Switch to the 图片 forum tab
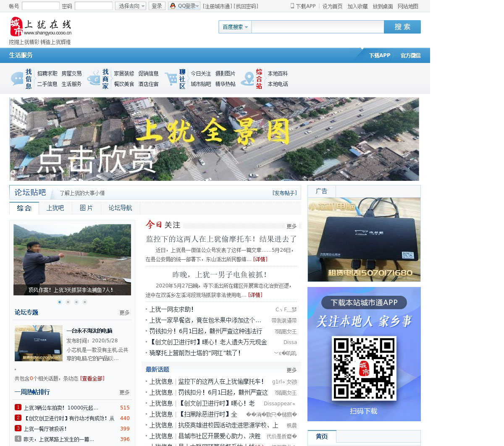Screen dimensions: 504x446 86,208
